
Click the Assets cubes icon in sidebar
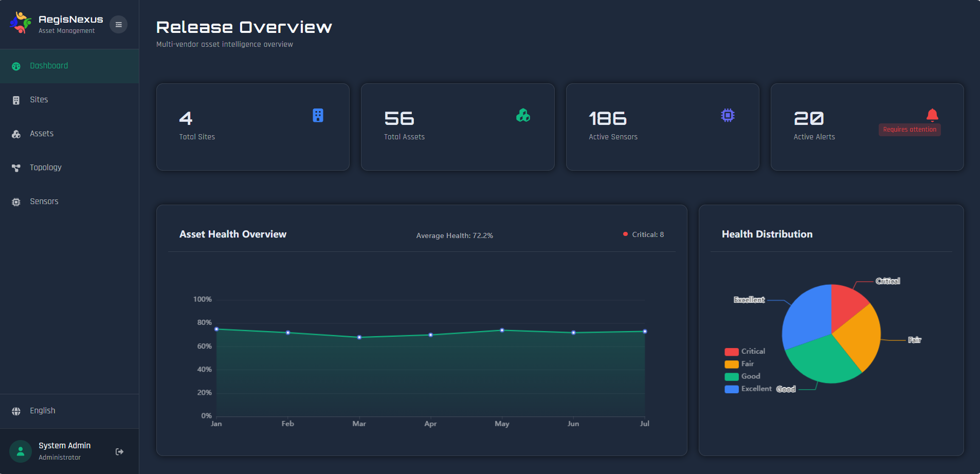16,134
